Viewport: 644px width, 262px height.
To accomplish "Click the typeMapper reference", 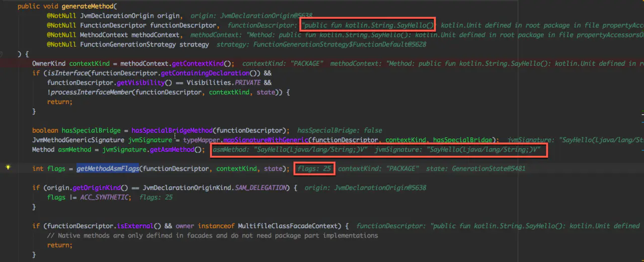I will point(202,140).
